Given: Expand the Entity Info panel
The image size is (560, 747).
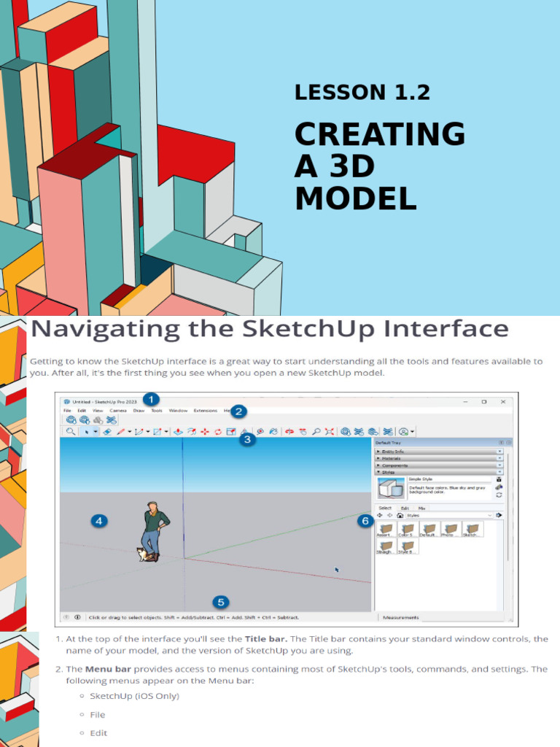Looking at the screenshot, I should pos(378,451).
